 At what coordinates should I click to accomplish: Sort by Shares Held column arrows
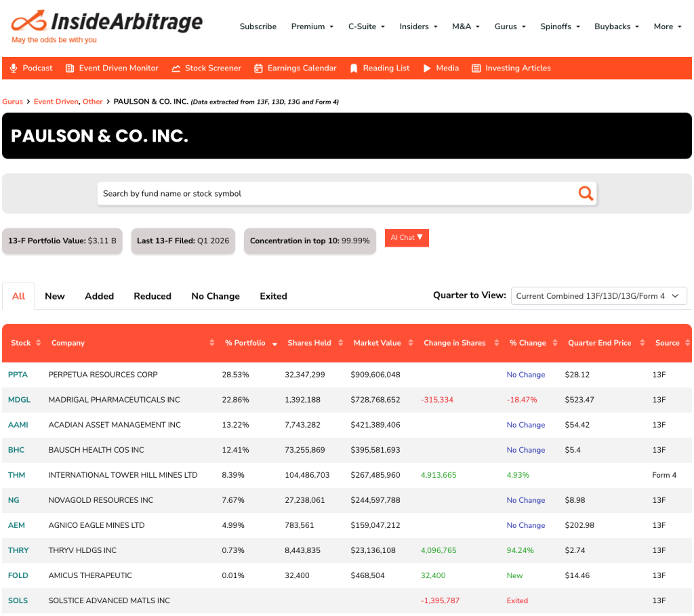340,342
